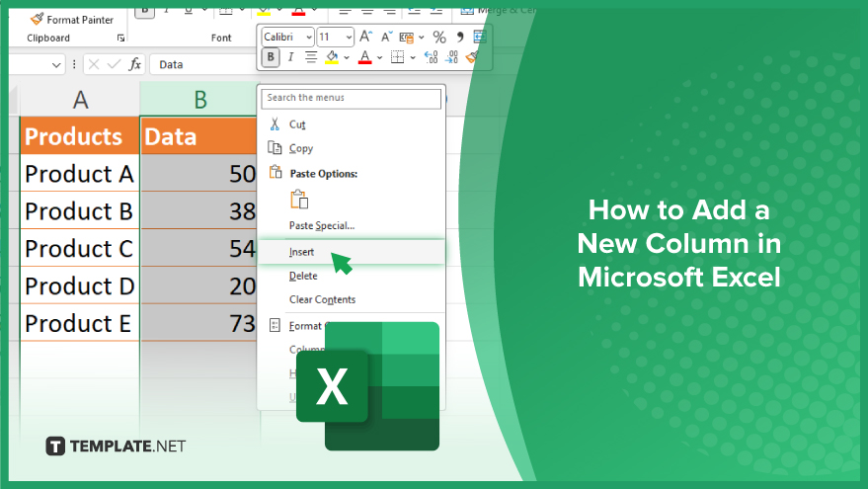Click the cell with value 20
Image resolution: width=868 pixels, height=489 pixels.
tap(199, 285)
